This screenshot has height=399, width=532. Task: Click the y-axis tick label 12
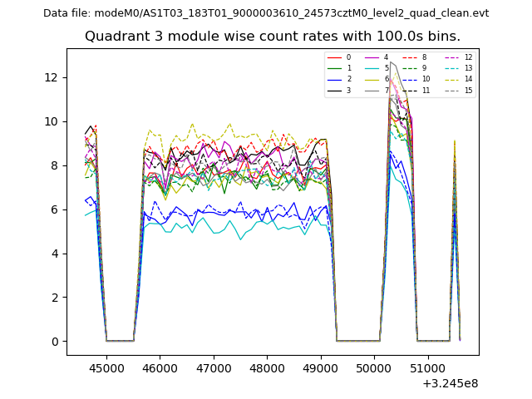tap(52, 77)
